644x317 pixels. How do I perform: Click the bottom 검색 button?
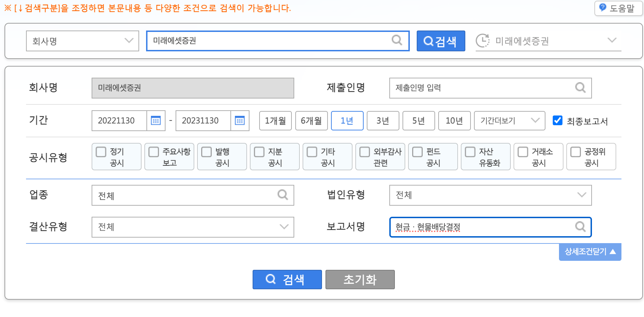pos(287,280)
